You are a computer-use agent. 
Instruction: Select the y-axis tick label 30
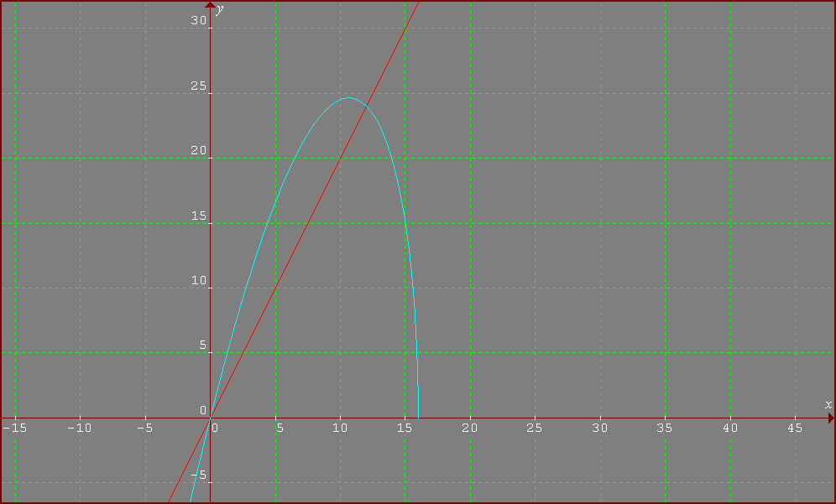pyautogui.click(x=198, y=21)
